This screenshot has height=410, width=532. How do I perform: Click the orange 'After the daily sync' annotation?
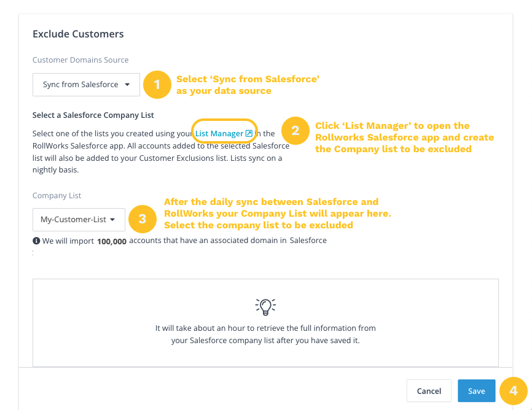pos(271,202)
